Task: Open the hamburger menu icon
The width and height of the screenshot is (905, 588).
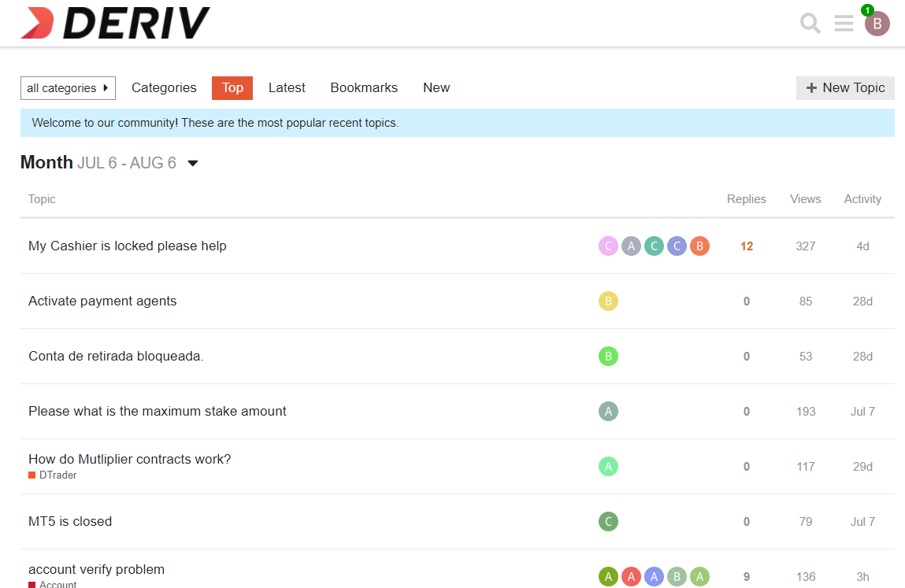Action: point(844,24)
